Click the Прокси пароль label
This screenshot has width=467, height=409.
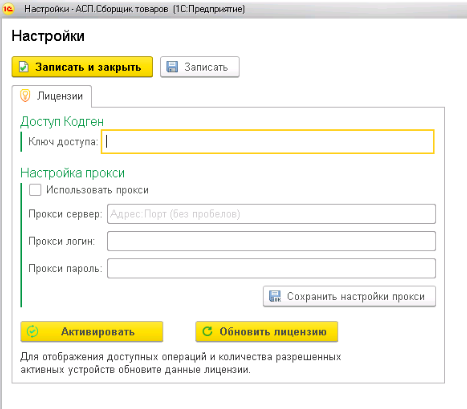click(x=65, y=268)
